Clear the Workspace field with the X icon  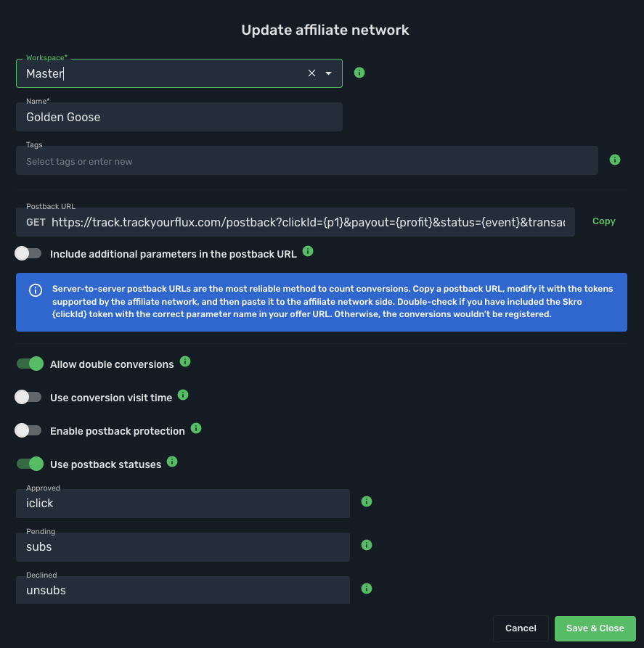point(312,73)
